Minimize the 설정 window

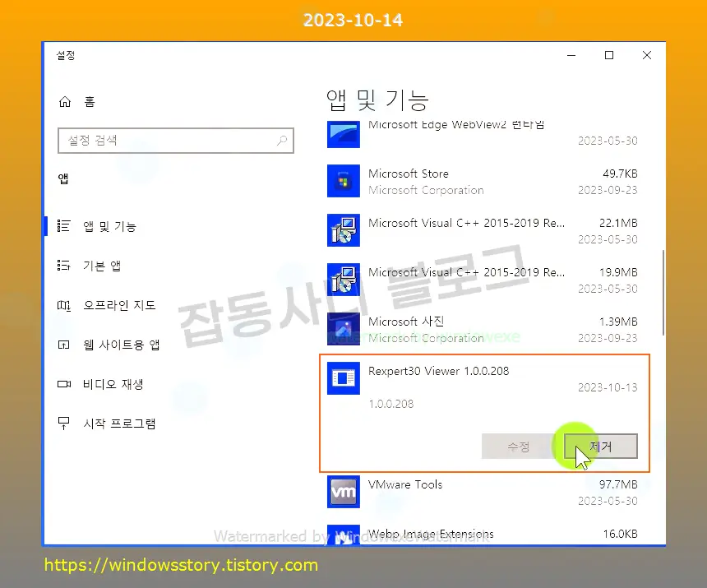click(x=571, y=55)
